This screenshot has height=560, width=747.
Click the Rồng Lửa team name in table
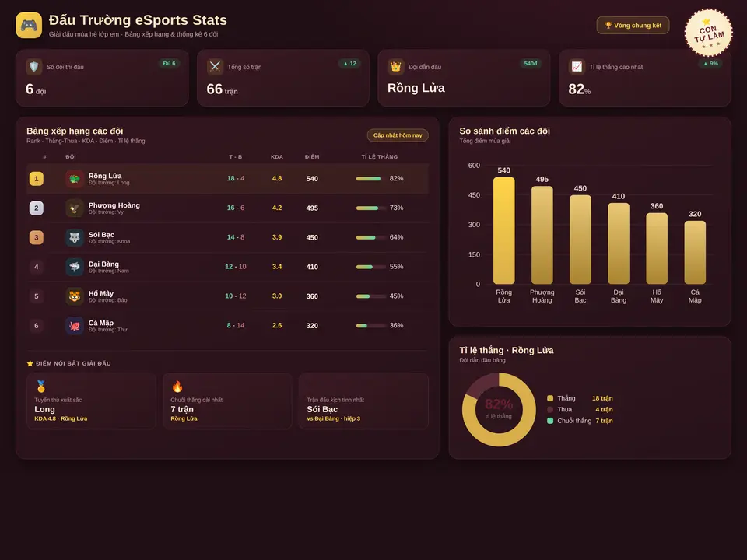pyautogui.click(x=105, y=176)
